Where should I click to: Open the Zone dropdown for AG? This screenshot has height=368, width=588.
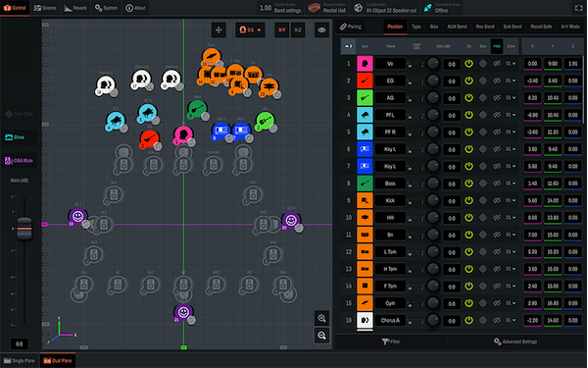click(511, 97)
